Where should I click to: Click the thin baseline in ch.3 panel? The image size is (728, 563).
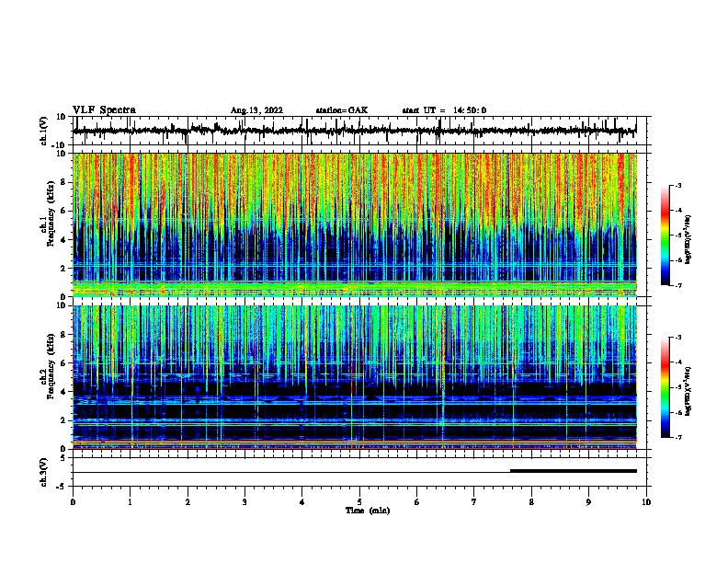[291, 473]
